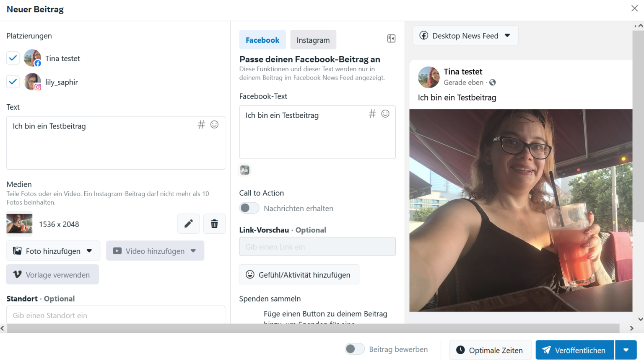This screenshot has width=644, height=361.
Task: Edit the uploaded photo with the pencil icon
Action: tap(188, 224)
